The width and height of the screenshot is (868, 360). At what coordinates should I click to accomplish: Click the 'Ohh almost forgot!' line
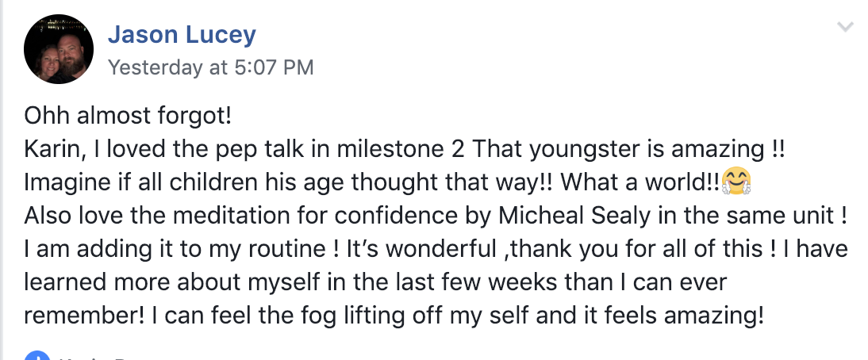(x=128, y=116)
